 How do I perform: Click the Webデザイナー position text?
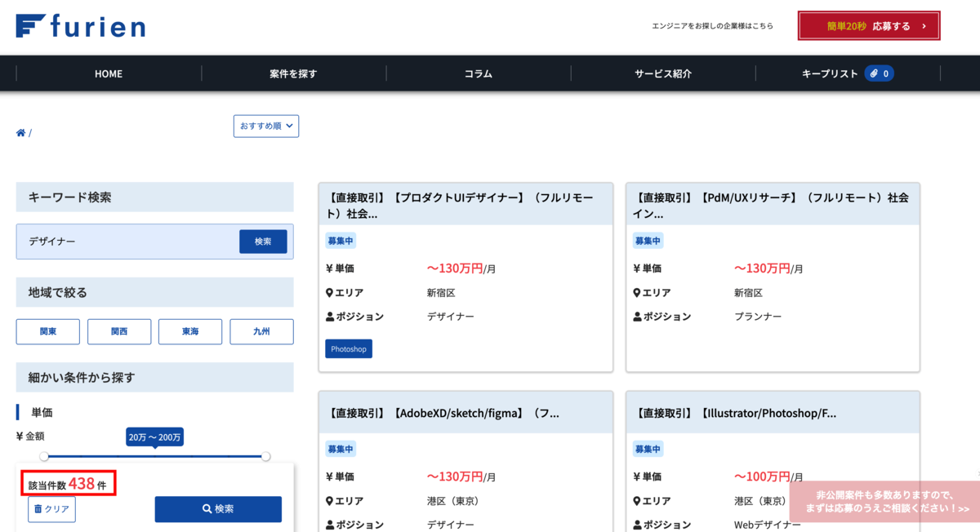(768, 525)
